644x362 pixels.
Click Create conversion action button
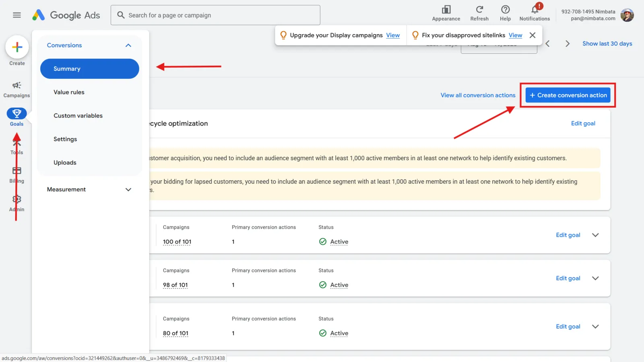coord(568,95)
